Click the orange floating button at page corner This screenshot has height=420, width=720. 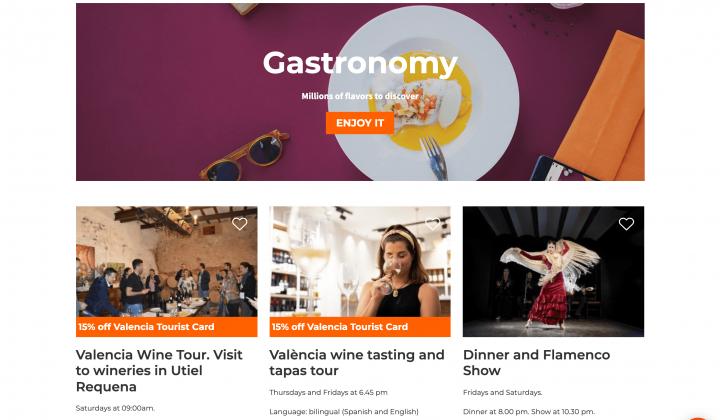[698, 418]
